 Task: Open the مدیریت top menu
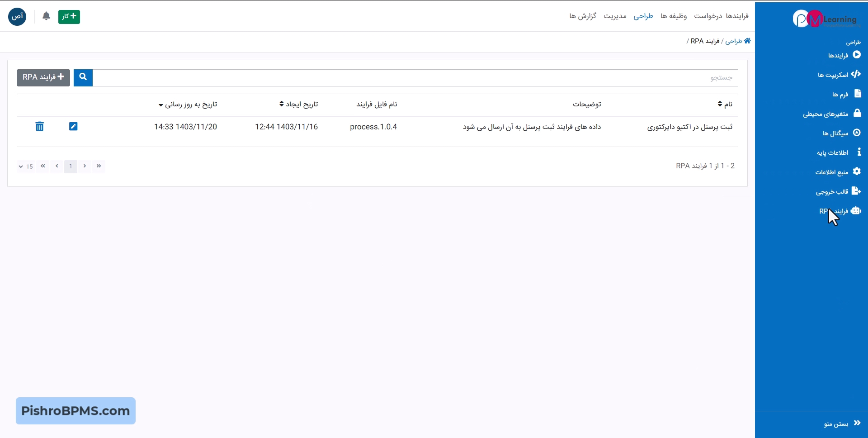(615, 16)
